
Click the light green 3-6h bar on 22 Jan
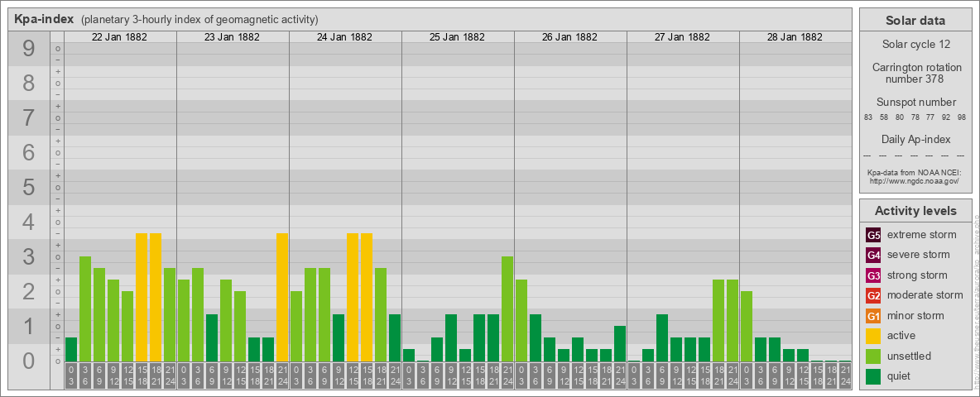pos(85,309)
